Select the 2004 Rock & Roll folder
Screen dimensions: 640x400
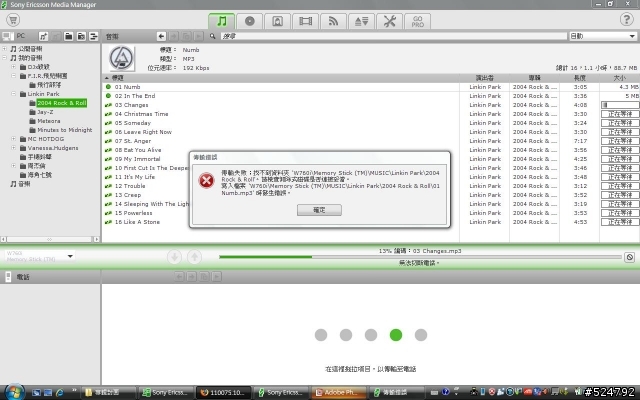[x=61, y=103]
